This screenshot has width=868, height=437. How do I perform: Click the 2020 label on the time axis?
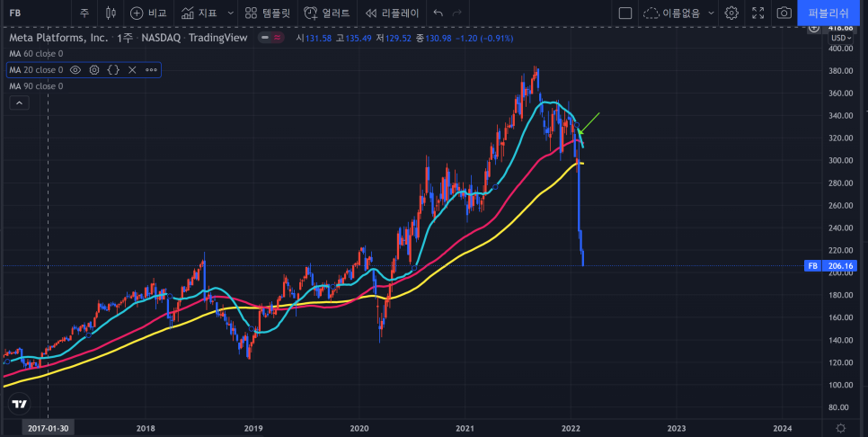tap(359, 428)
